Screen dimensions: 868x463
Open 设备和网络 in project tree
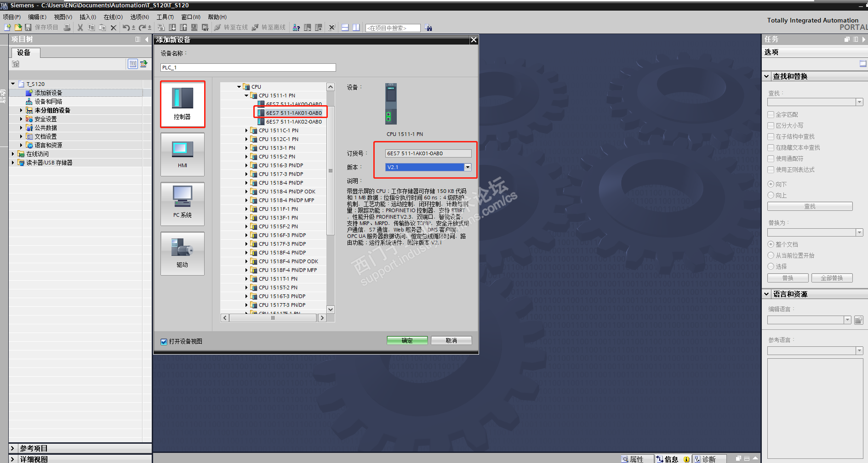coord(48,102)
